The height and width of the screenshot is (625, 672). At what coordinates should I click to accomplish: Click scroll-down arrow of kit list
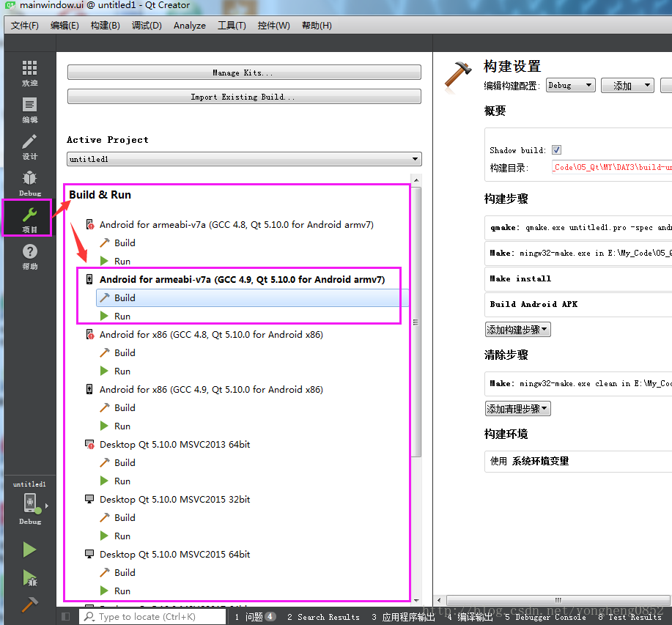pos(416,600)
